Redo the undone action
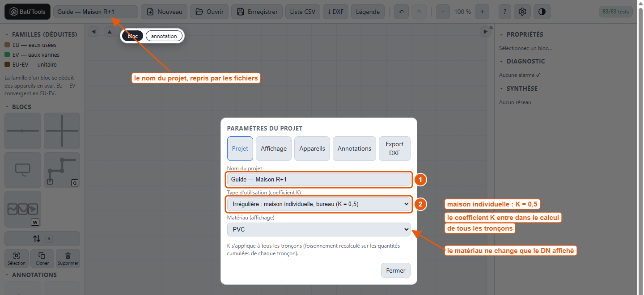 click(419, 12)
